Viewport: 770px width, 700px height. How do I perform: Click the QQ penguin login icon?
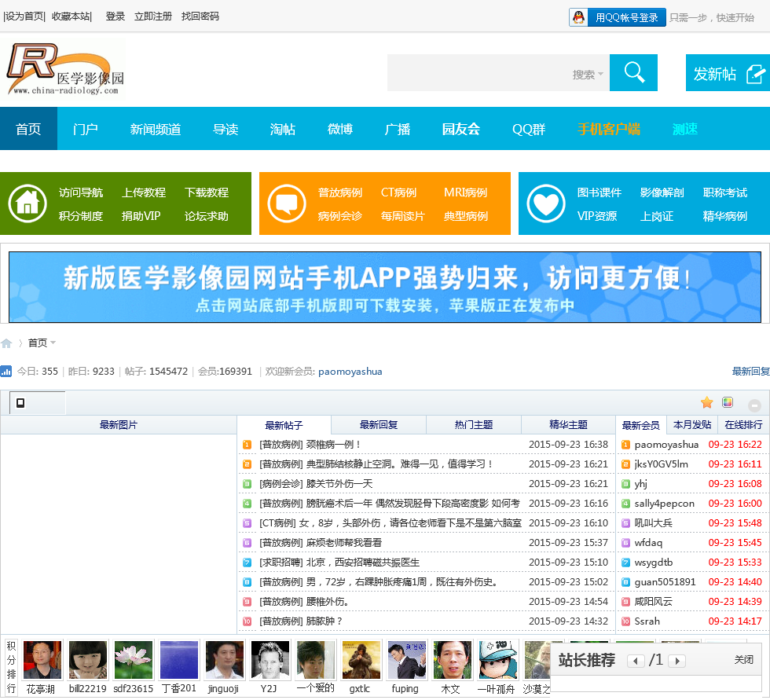(x=578, y=17)
